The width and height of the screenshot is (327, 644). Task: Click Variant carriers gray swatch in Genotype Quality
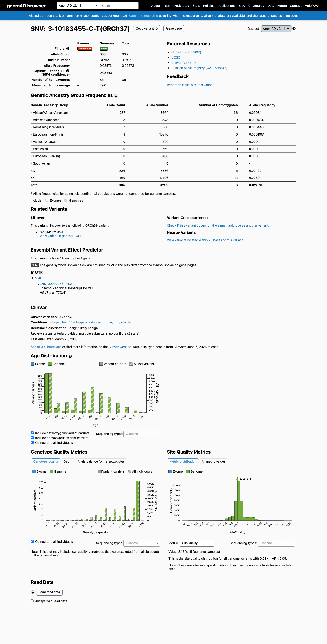[x=99, y=471]
